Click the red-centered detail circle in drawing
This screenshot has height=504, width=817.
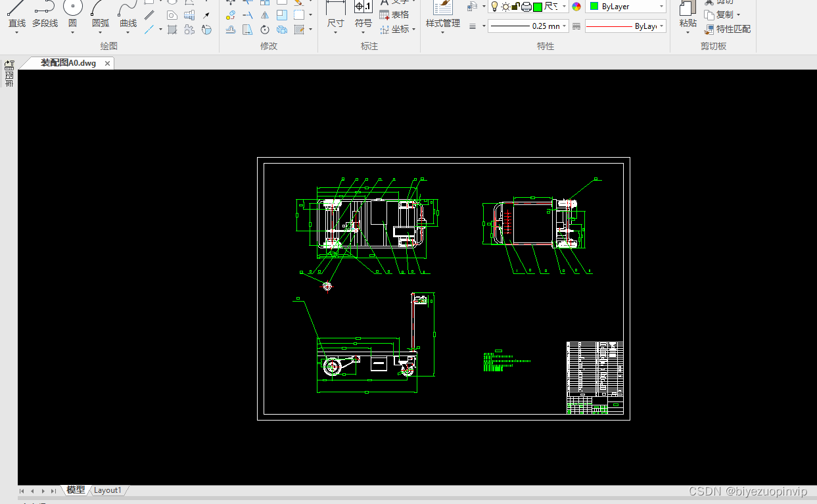(x=327, y=285)
